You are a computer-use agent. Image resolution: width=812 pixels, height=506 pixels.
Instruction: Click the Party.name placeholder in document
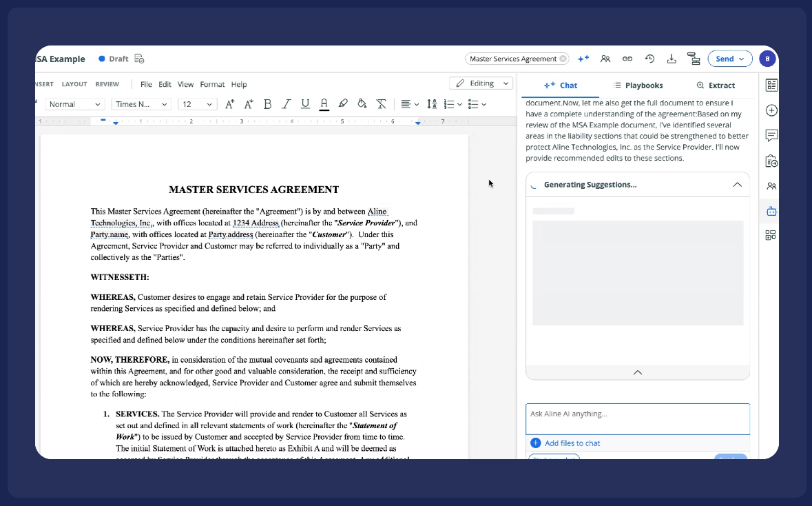pos(110,234)
